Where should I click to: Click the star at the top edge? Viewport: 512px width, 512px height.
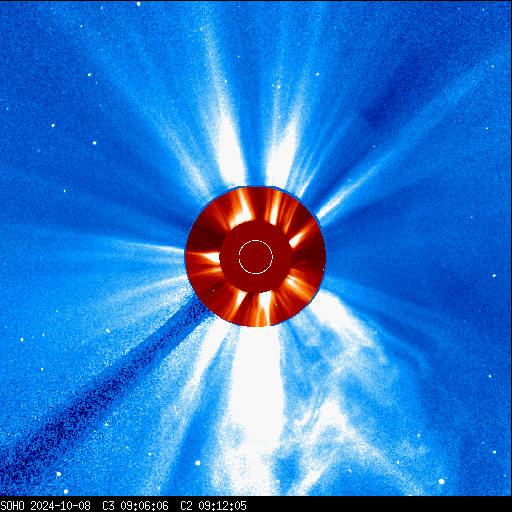(139, 4)
